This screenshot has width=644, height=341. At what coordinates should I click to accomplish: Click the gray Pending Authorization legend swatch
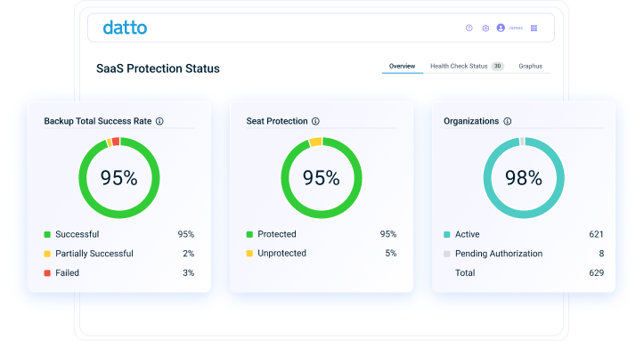(x=447, y=254)
